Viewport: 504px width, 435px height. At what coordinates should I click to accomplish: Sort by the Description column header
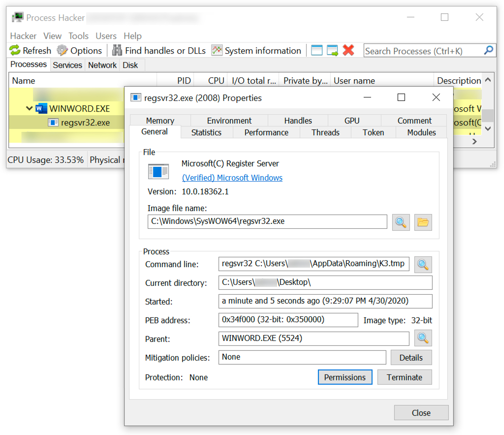coord(458,81)
